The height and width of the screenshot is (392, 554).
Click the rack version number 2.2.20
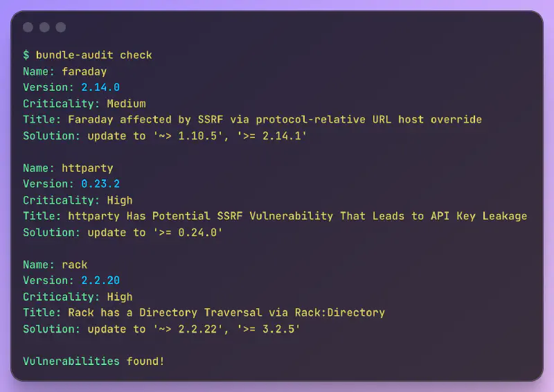100,280
